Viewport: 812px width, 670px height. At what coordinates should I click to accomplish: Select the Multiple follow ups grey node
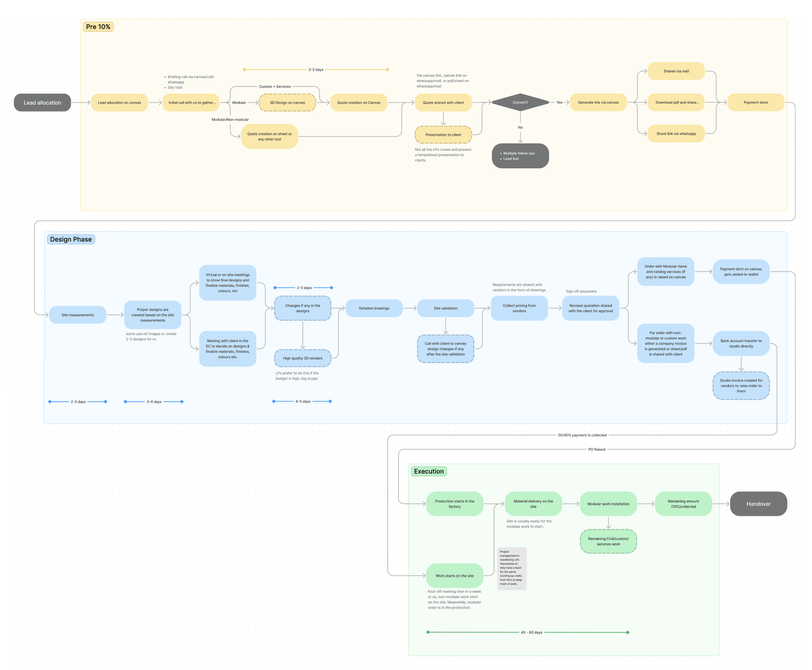520,156
